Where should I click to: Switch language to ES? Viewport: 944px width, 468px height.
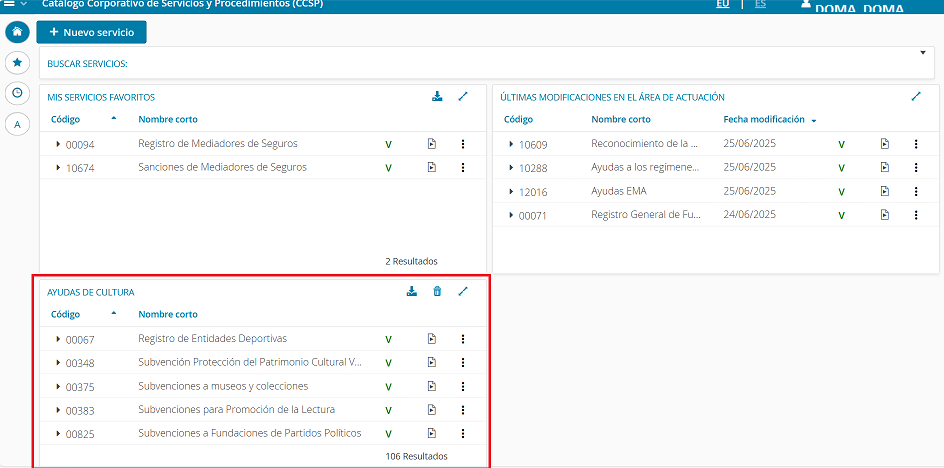[x=760, y=4]
